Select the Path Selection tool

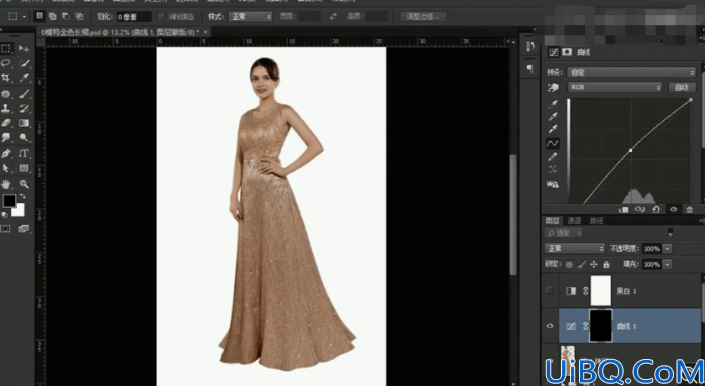pos(6,168)
